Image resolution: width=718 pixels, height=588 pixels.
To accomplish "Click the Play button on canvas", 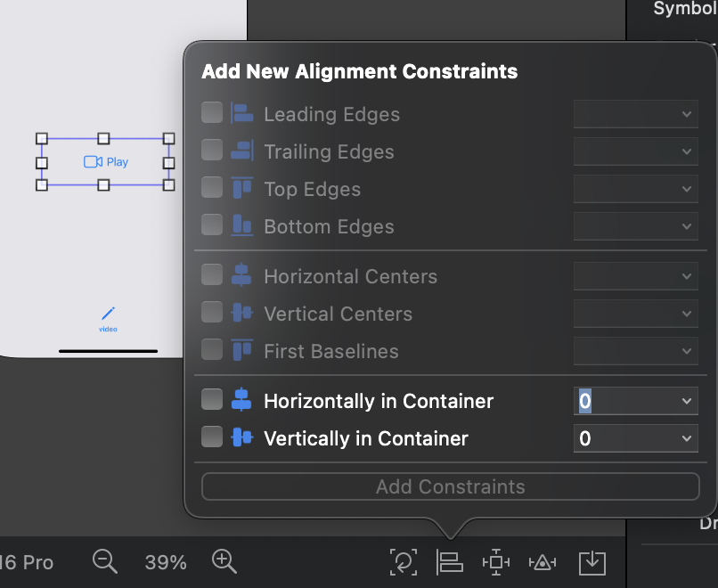I will 106,162.
